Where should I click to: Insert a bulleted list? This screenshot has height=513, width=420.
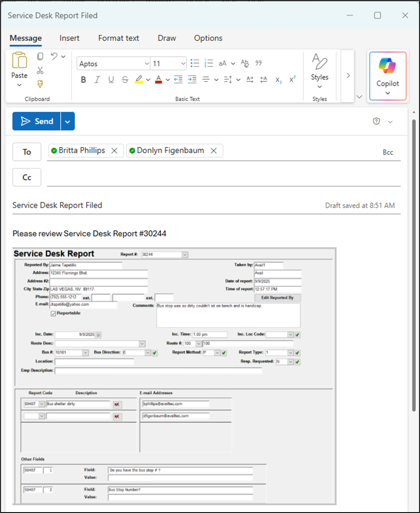[x=195, y=64]
